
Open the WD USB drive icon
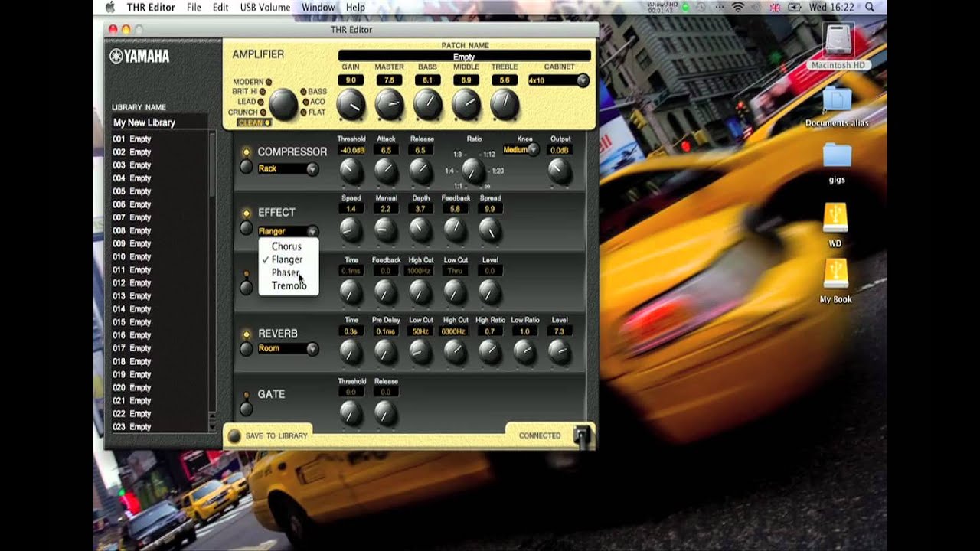click(x=835, y=218)
